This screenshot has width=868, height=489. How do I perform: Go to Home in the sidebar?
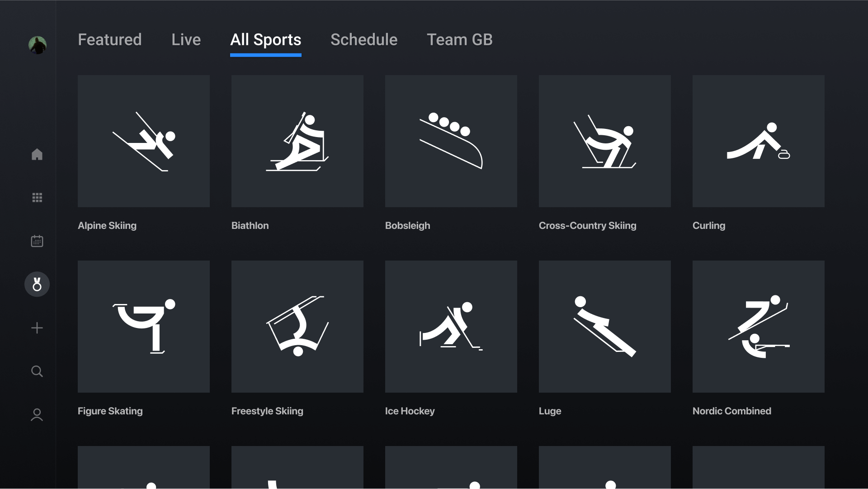pyautogui.click(x=37, y=154)
